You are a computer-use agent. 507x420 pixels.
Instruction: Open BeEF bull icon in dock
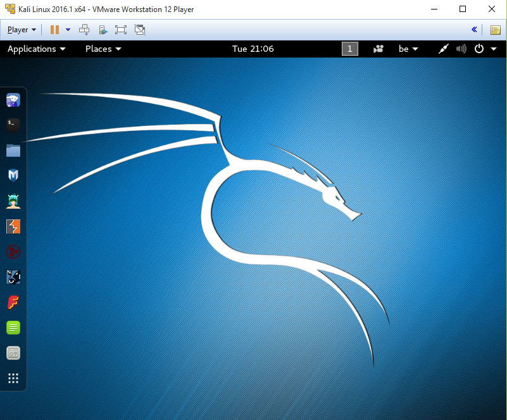pos(13,277)
